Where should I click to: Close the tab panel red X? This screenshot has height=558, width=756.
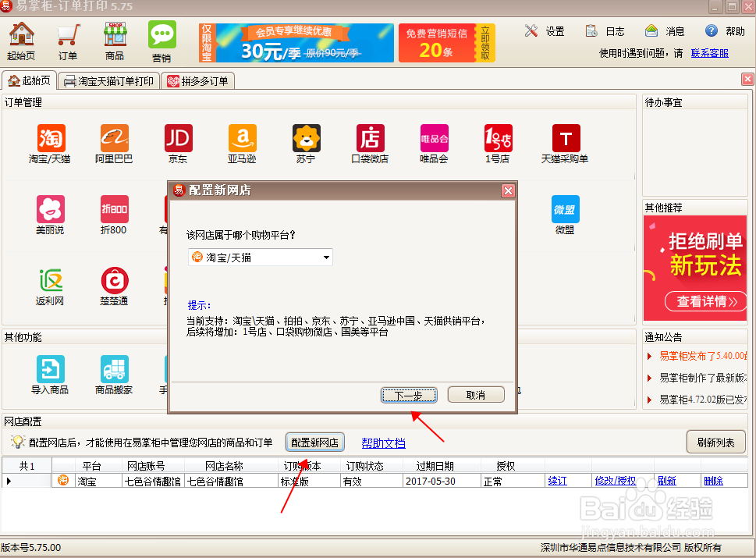[747, 79]
